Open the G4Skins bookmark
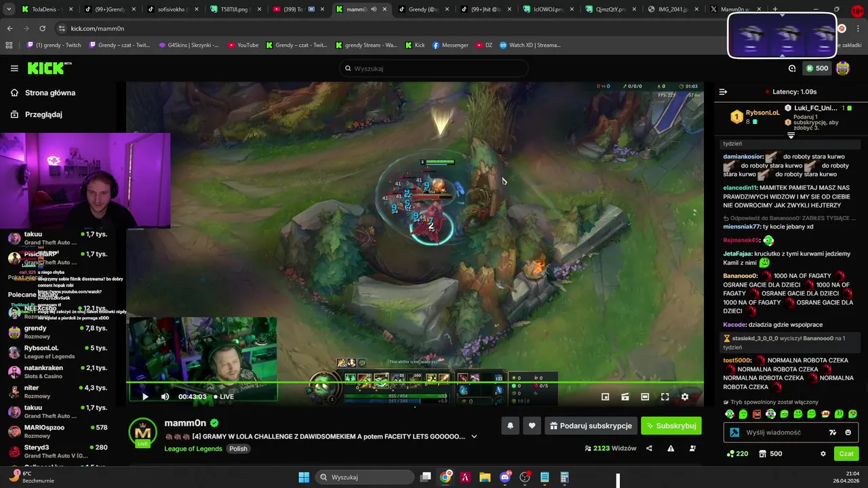868x488 pixels. [189, 45]
